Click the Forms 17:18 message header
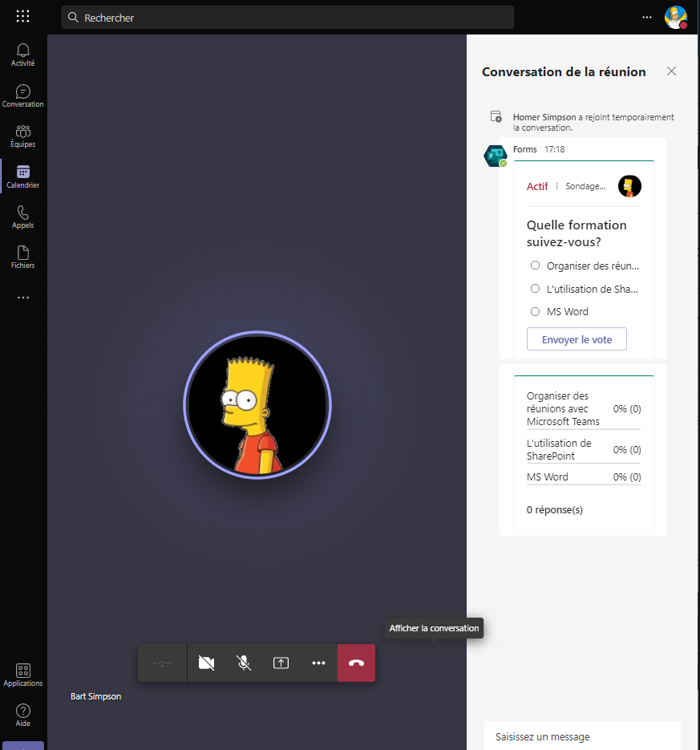 (539, 149)
